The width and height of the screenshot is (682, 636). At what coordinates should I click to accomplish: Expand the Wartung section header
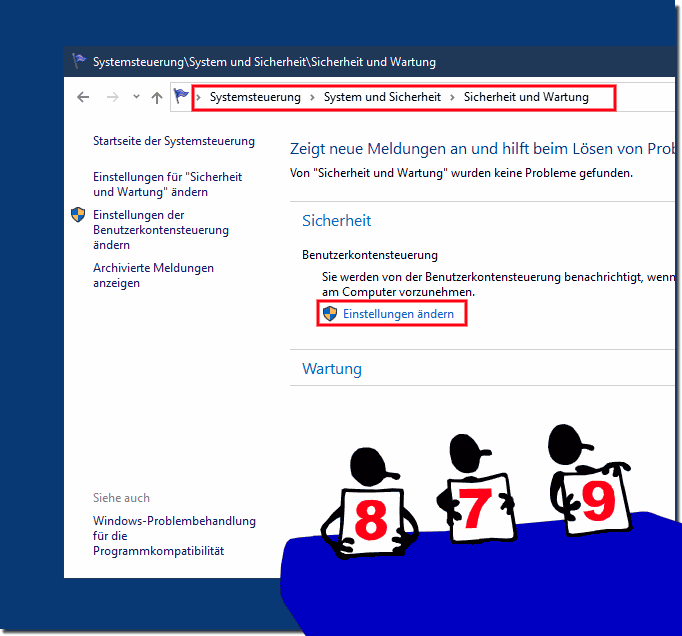(x=332, y=368)
